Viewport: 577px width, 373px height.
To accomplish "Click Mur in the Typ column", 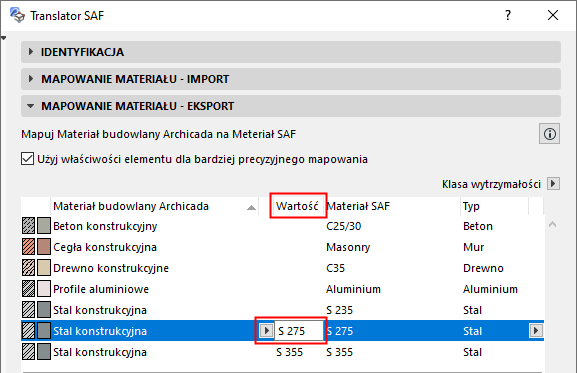I will coord(473,247).
